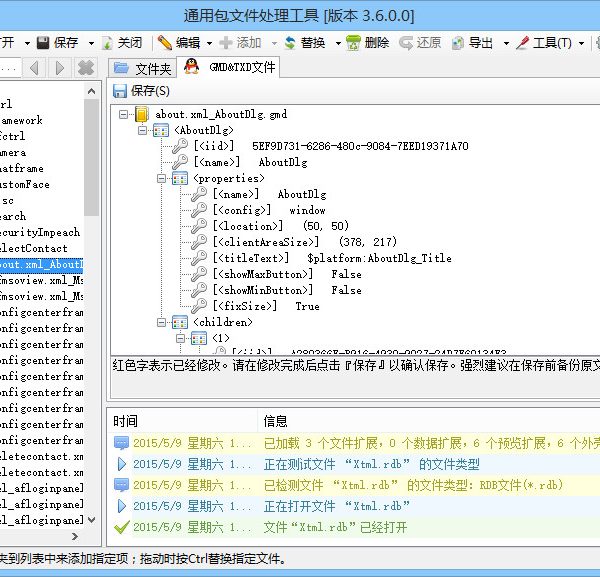Click the 保存(S) button in the editor panel
Screen dimensions: 600x577
[142, 91]
